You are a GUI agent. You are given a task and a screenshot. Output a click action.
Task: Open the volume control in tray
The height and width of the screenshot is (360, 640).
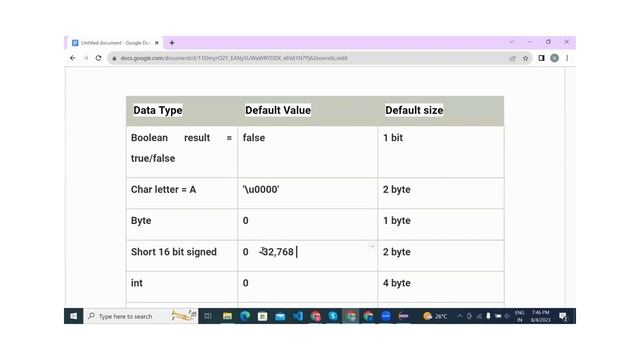pyautogui.click(x=507, y=316)
